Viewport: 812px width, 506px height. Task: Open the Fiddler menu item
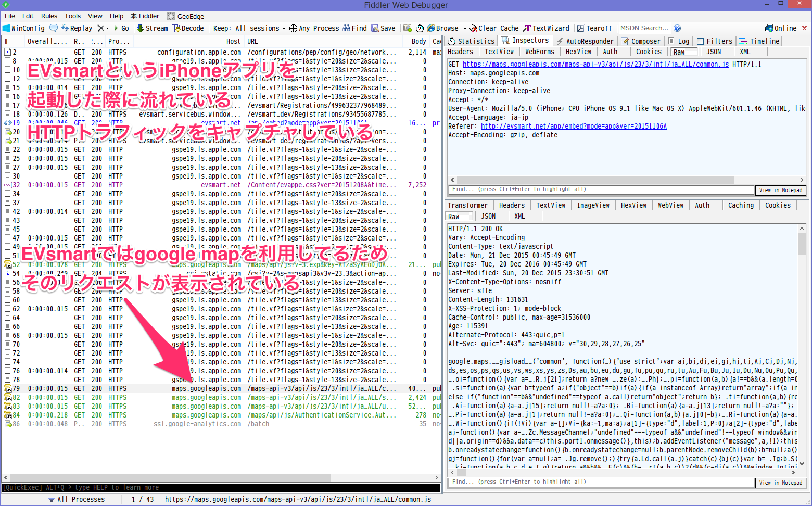point(145,16)
